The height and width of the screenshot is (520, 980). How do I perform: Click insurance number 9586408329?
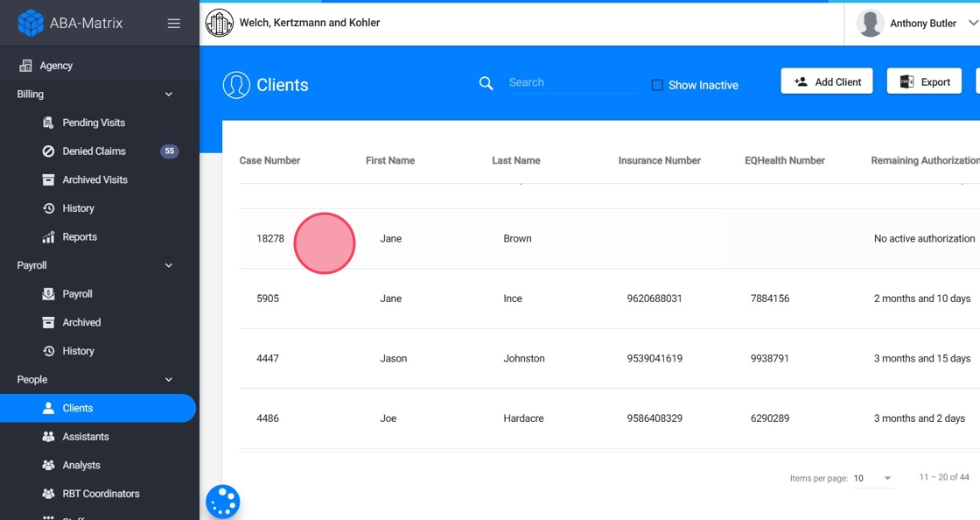tap(654, 418)
